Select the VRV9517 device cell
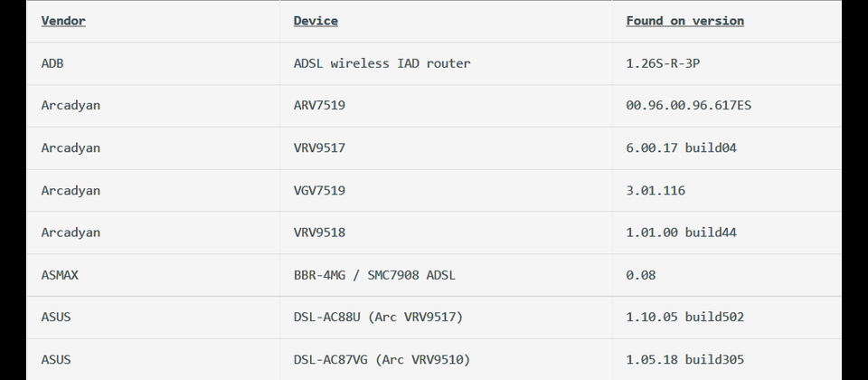 (319, 147)
